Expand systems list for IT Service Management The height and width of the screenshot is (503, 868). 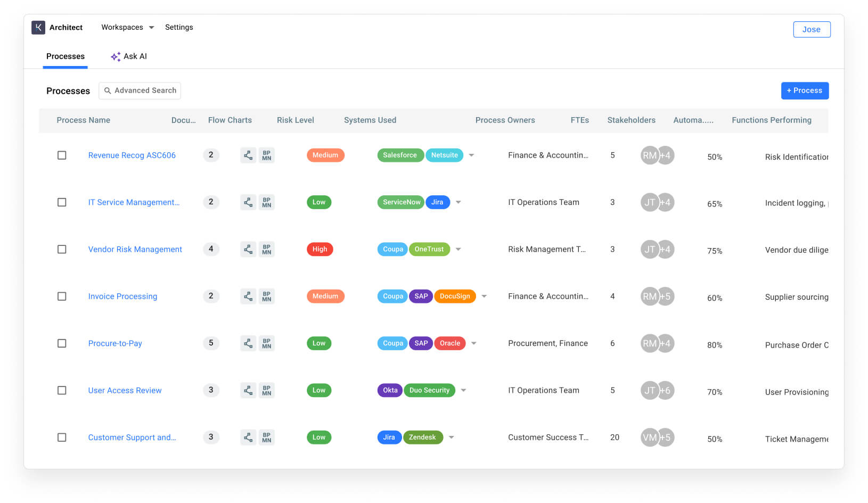(x=458, y=202)
